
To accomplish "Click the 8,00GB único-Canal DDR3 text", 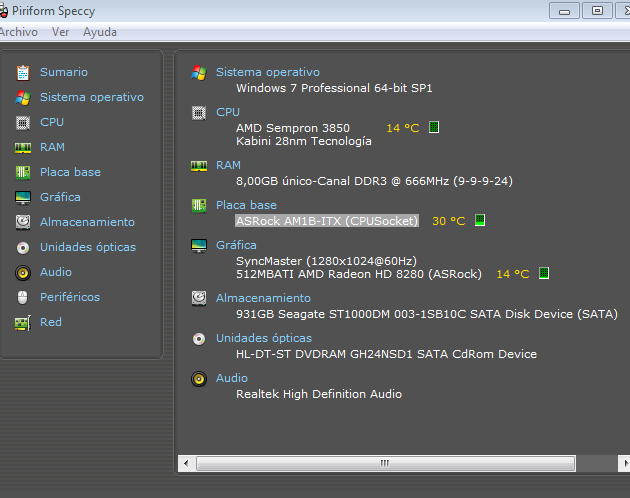I will (x=311, y=181).
